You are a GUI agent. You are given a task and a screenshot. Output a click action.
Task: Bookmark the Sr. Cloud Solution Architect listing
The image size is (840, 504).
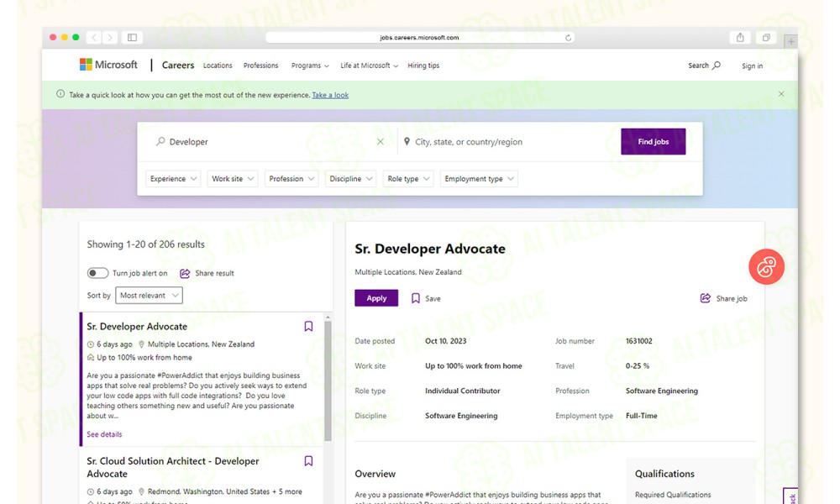click(x=308, y=460)
